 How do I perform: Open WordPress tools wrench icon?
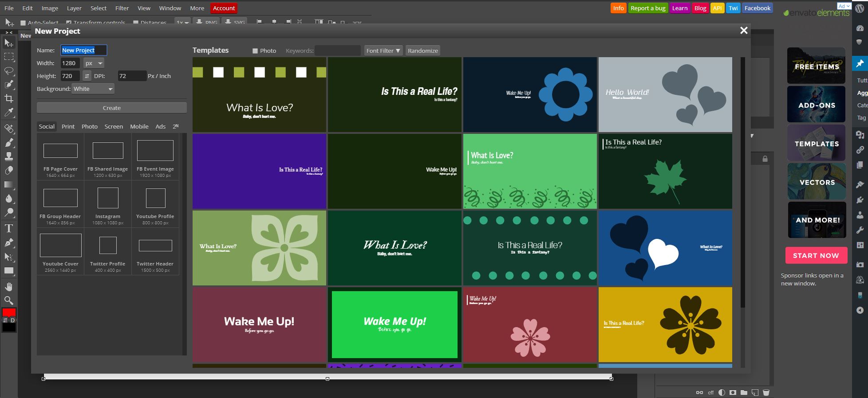[x=860, y=230]
